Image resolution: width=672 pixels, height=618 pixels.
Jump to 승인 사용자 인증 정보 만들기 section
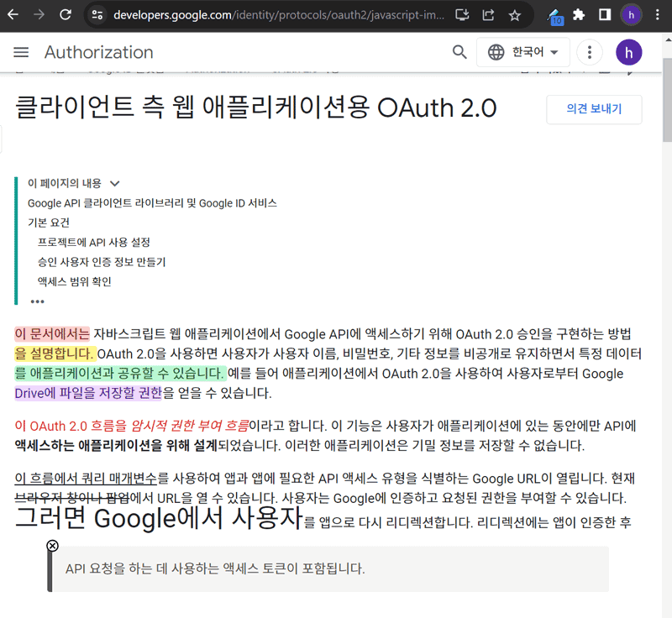coord(102,262)
